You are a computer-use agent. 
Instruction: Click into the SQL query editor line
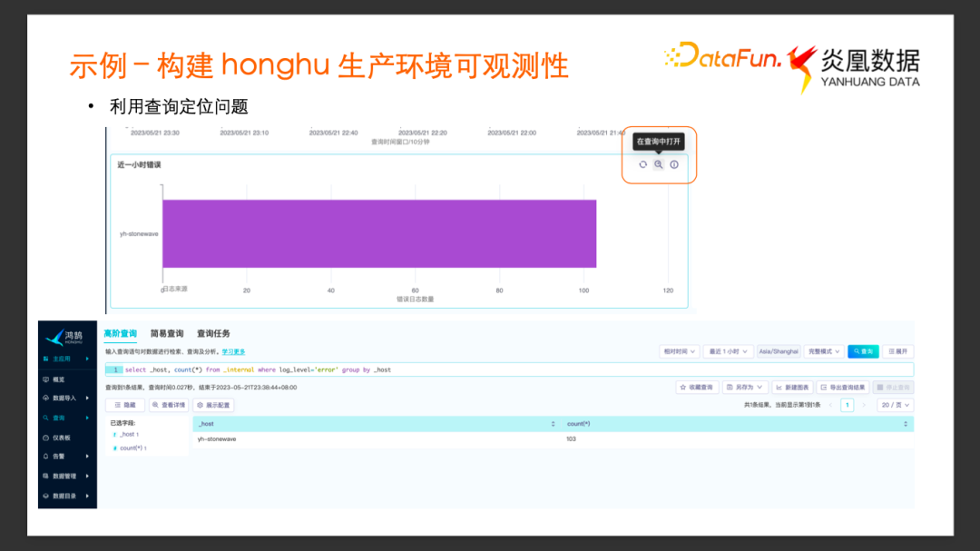[509, 369]
